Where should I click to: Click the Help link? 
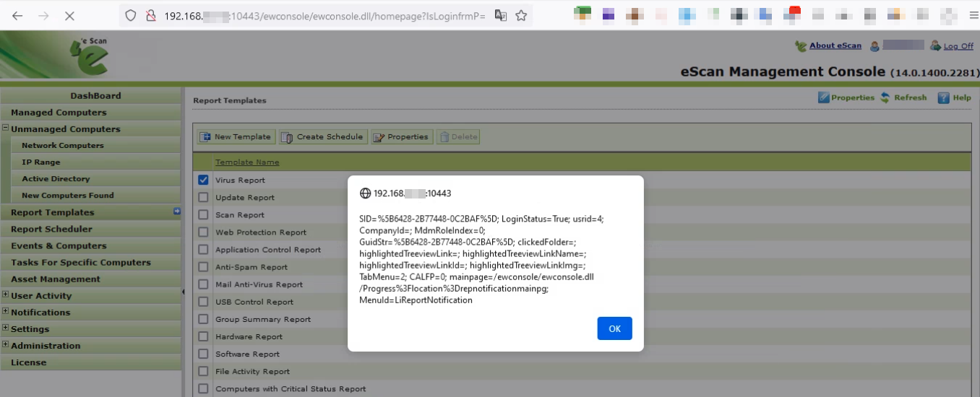(962, 97)
